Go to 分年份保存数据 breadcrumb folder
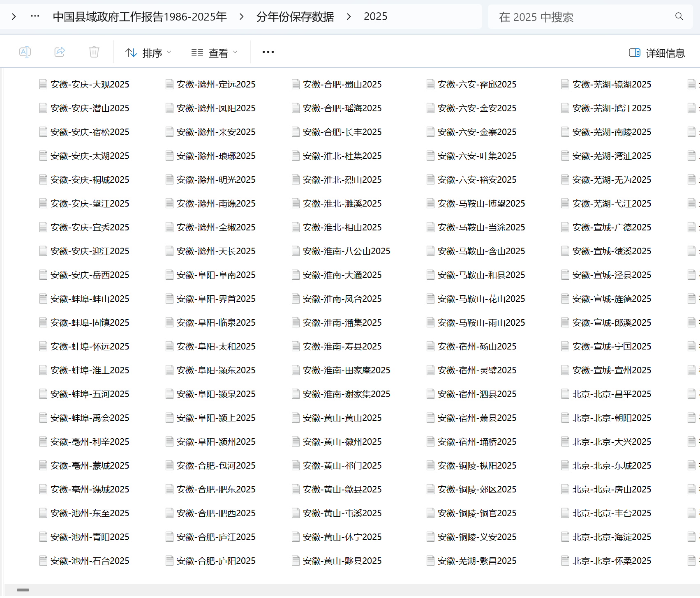700x598 pixels. (x=295, y=16)
